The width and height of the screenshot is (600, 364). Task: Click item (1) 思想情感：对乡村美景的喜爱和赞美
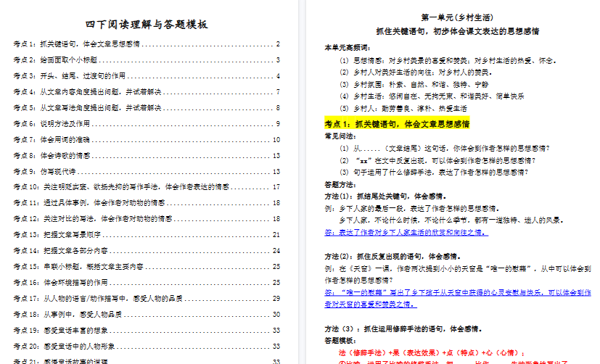pyautogui.click(x=448, y=60)
